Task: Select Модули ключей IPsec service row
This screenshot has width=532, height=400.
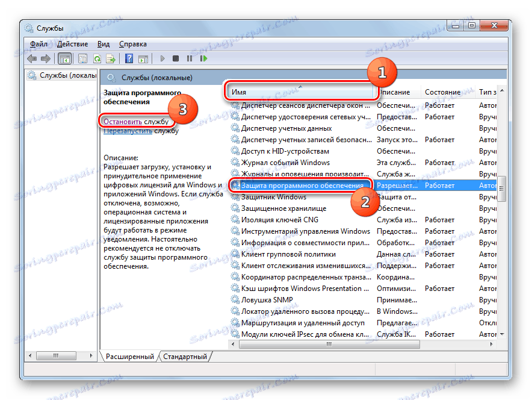Action: click(x=363, y=334)
